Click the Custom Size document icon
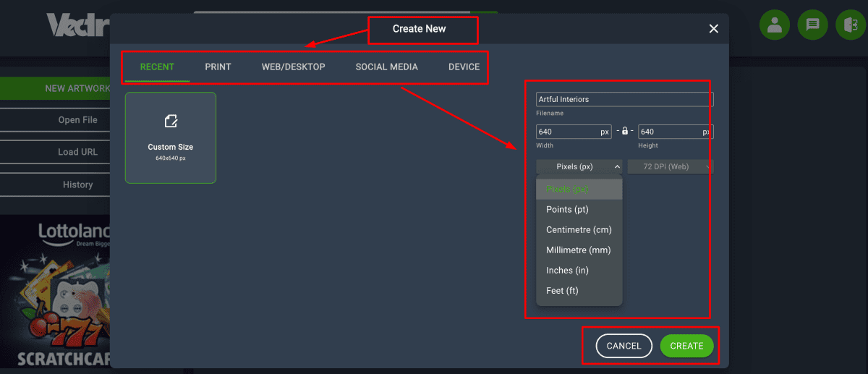 [171, 121]
